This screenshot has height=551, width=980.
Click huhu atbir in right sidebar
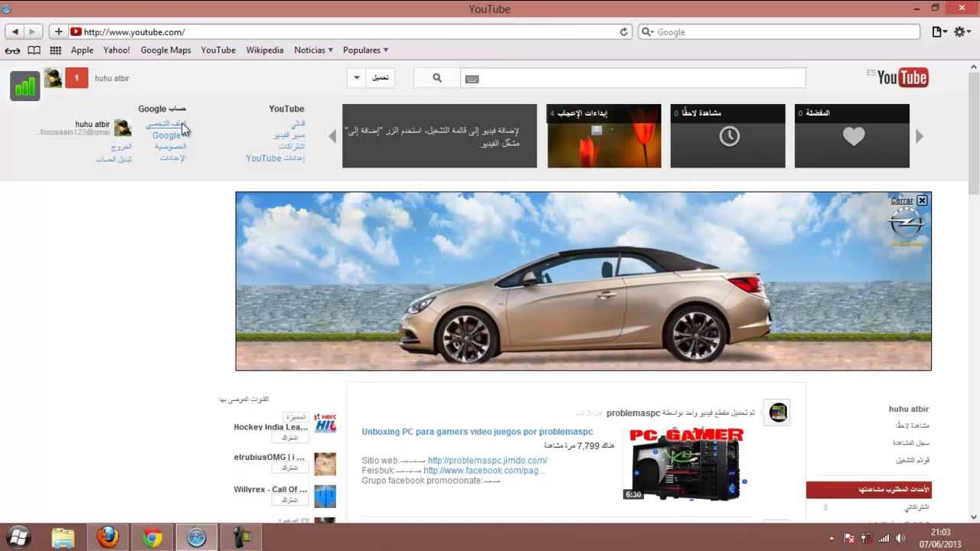pyautogui.click(x=909, y=409)
